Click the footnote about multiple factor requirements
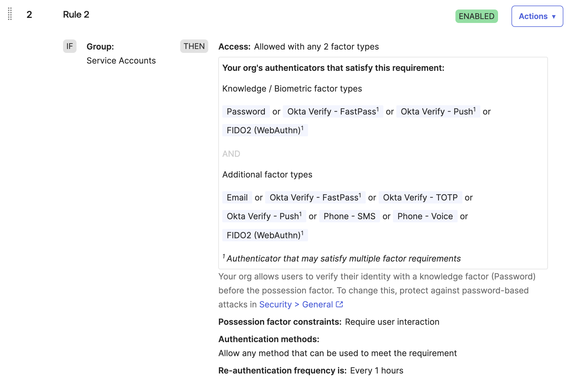 (x=343, y=258)
